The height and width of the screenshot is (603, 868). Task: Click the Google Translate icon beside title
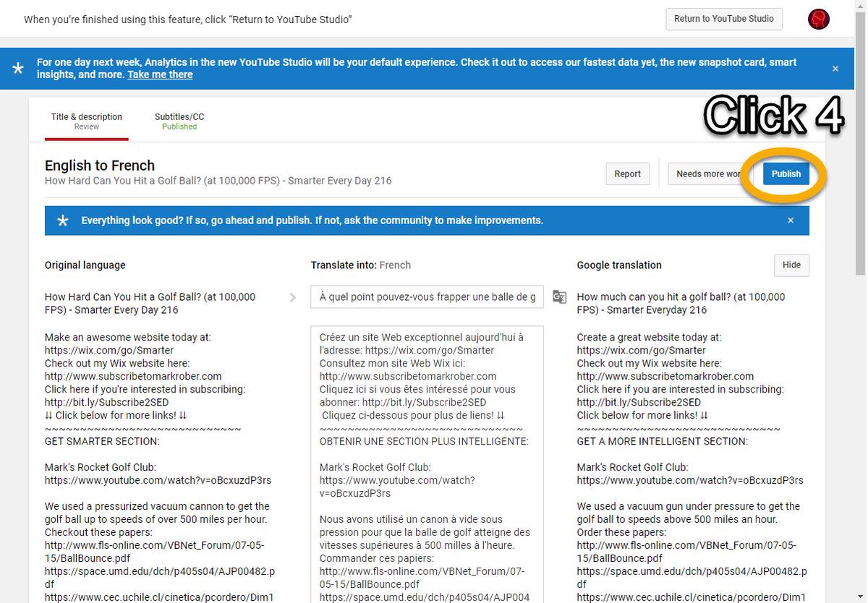(x=559, y=296)
